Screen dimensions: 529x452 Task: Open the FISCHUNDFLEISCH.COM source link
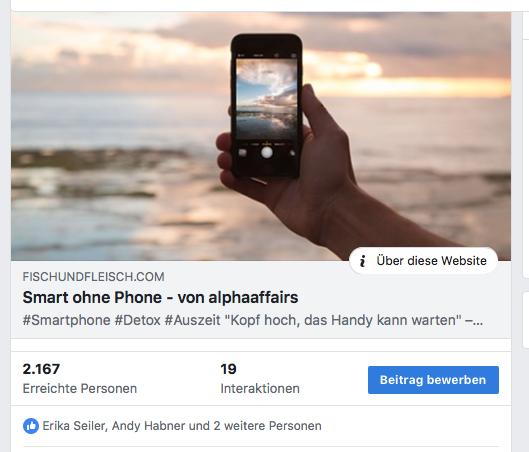point(93,277)
